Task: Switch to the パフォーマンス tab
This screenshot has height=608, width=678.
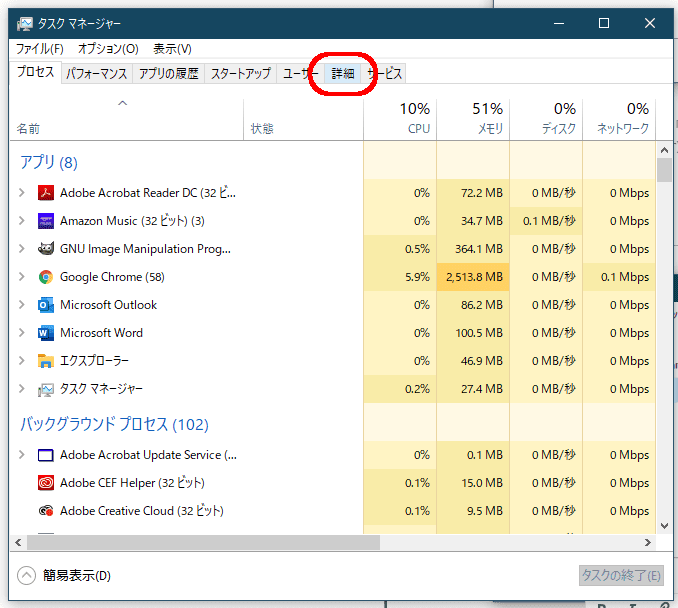Action: pos(97,74)
